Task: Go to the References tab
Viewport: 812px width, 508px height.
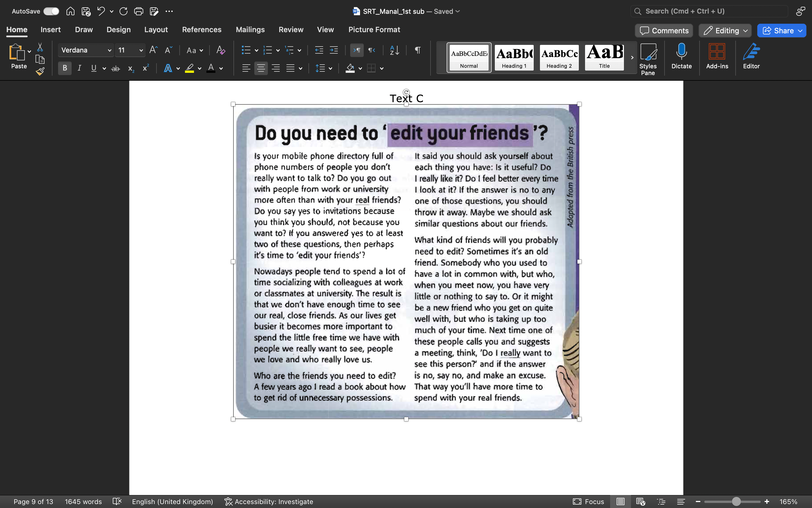Action: (202, 30)
